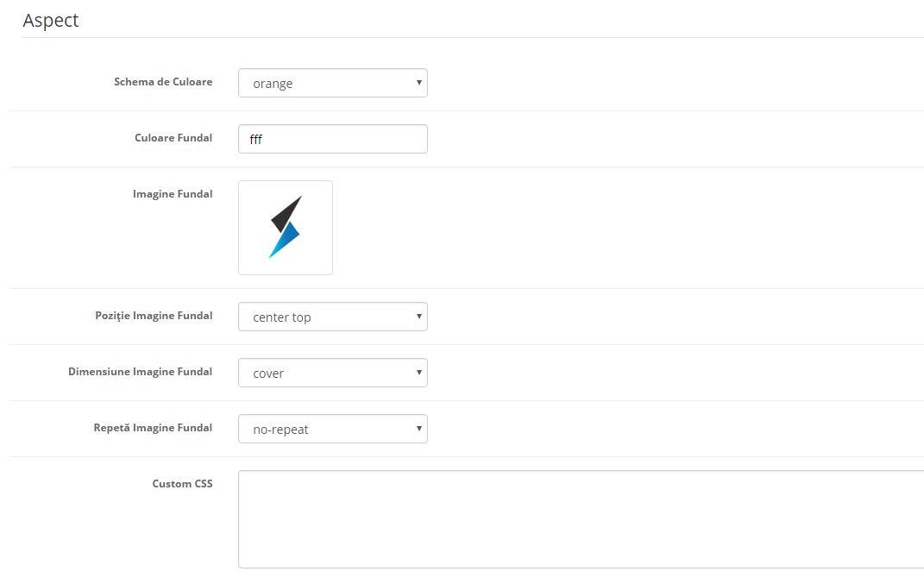Viewport: 924px width, 584px height.
Task: Click the arrow beside the no-repeat value
Action: click(418, 429)
